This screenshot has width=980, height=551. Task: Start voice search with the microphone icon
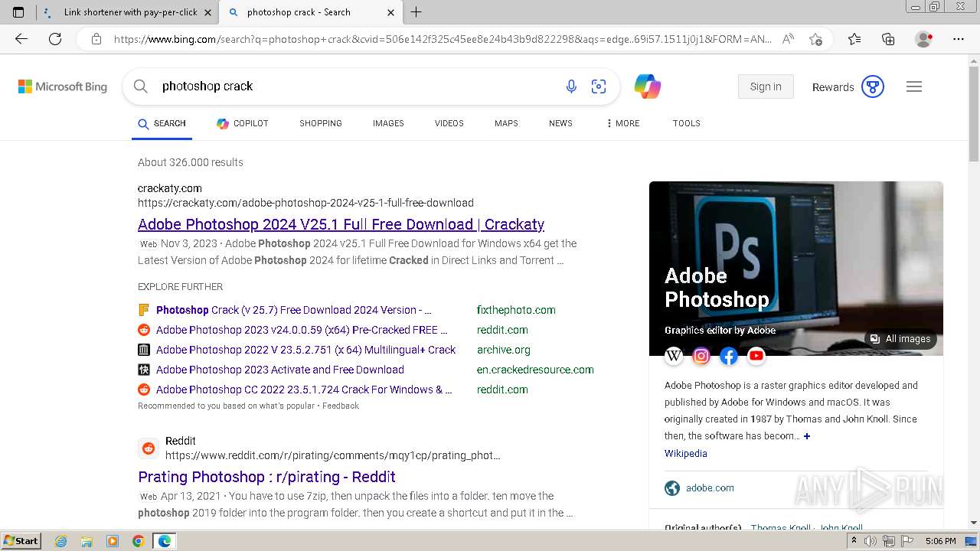tap(571, 86)
